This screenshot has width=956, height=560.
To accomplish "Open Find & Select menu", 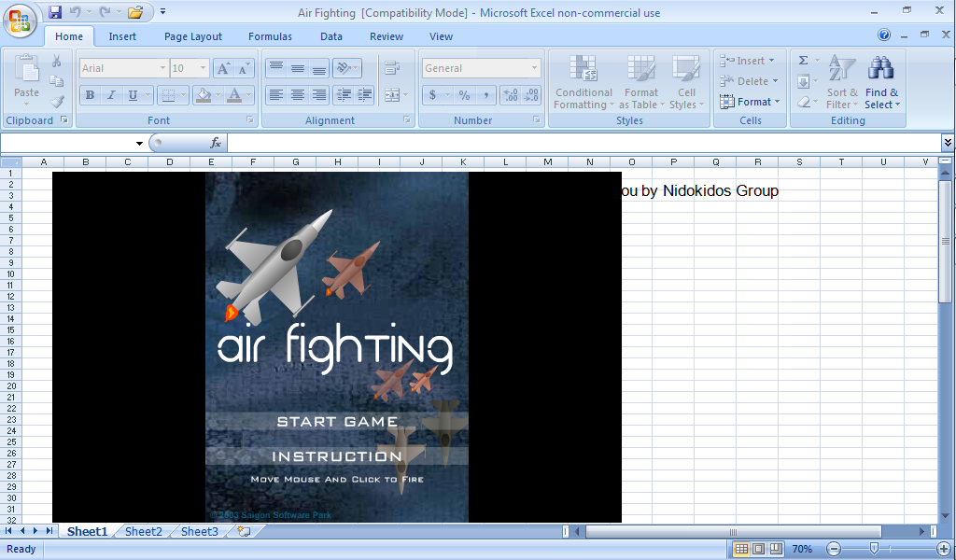I will coord(881,82).
